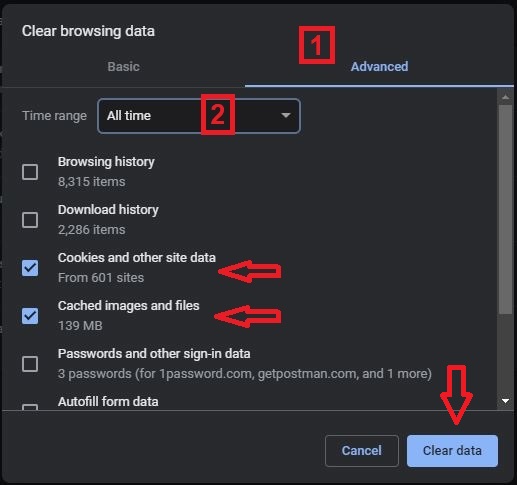Click the All time dropdown arrow
This screenshot has height=485, width=517.
(286, 115)
